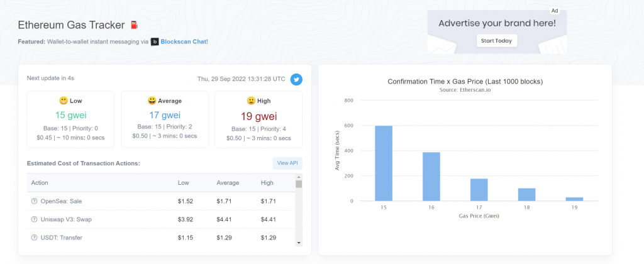Click the View API button
This screenshot has height=264, width=644.
(x=287, y=163)
